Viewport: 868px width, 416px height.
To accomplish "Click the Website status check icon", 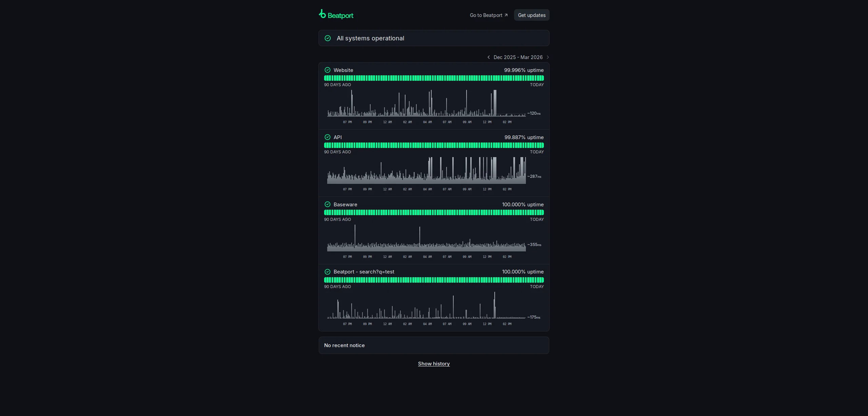I will coord(327,70).
